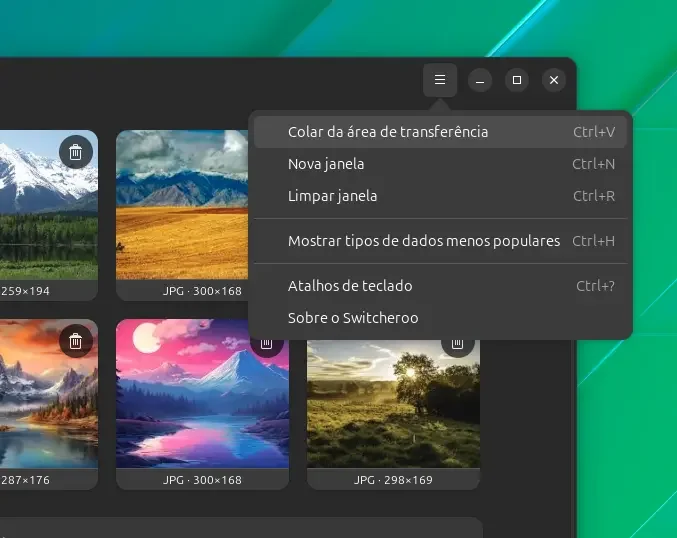The image size is (677, 538).
Task: Select the sunlit green meadow thumbnail
Action: point(393,404)
